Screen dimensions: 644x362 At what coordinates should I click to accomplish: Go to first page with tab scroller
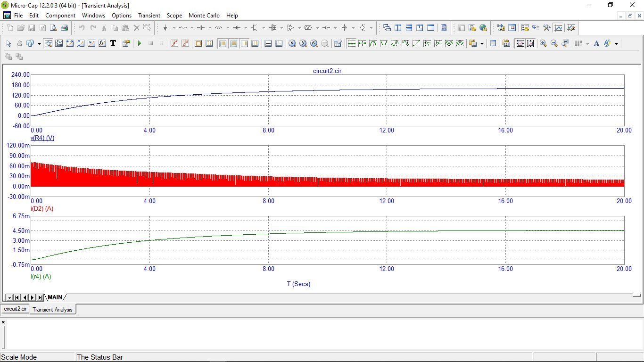coord(17,297)
